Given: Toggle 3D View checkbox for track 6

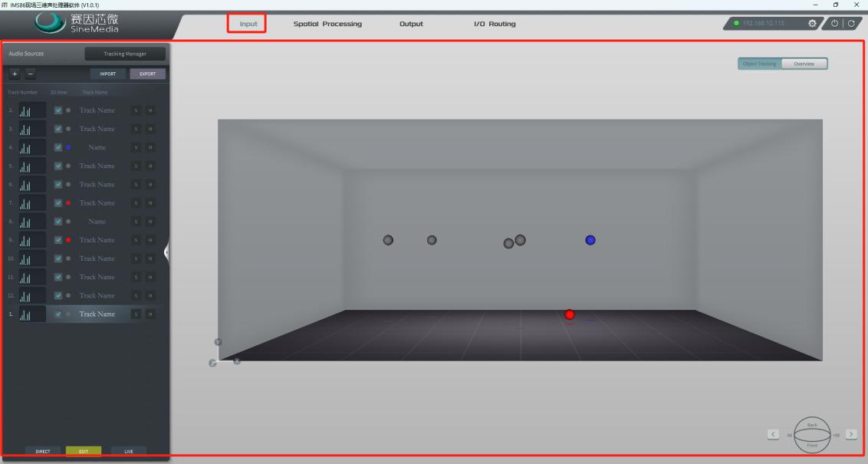Looking at the screenshot, I should pyautogui.click(x=58, y=184).
